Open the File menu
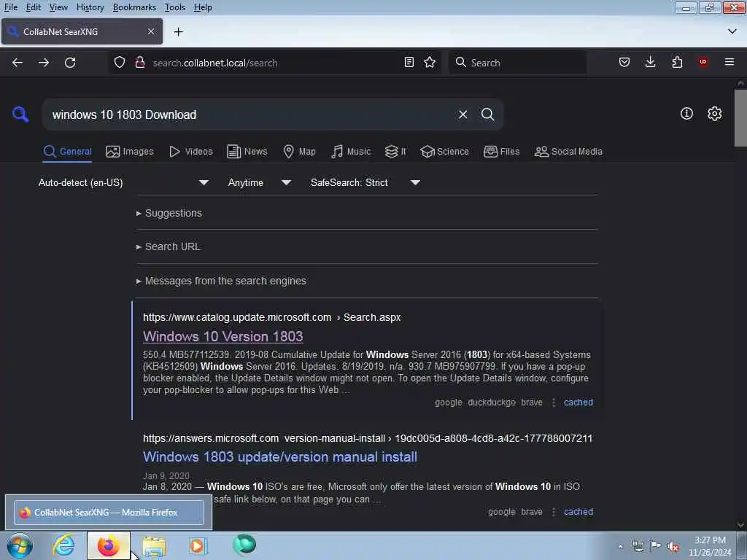 10,7
